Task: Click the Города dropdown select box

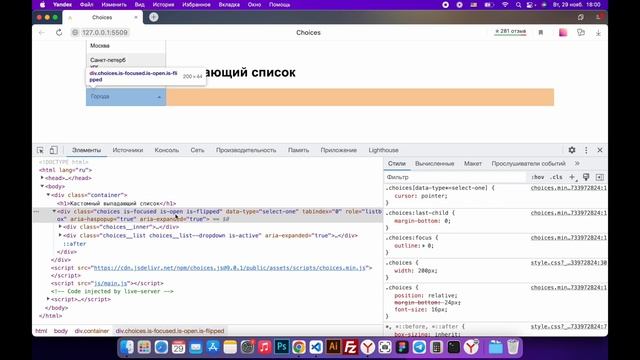Action: coord(126,97)
